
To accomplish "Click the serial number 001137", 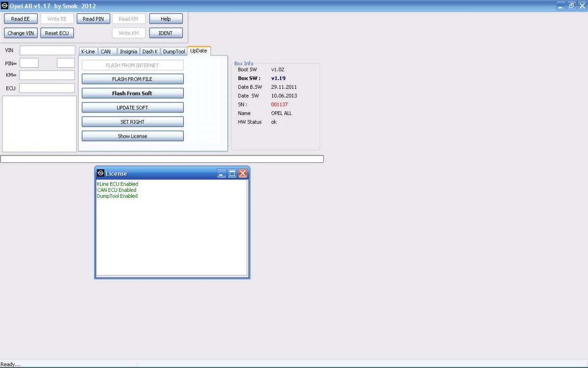I will pos(279,105).
